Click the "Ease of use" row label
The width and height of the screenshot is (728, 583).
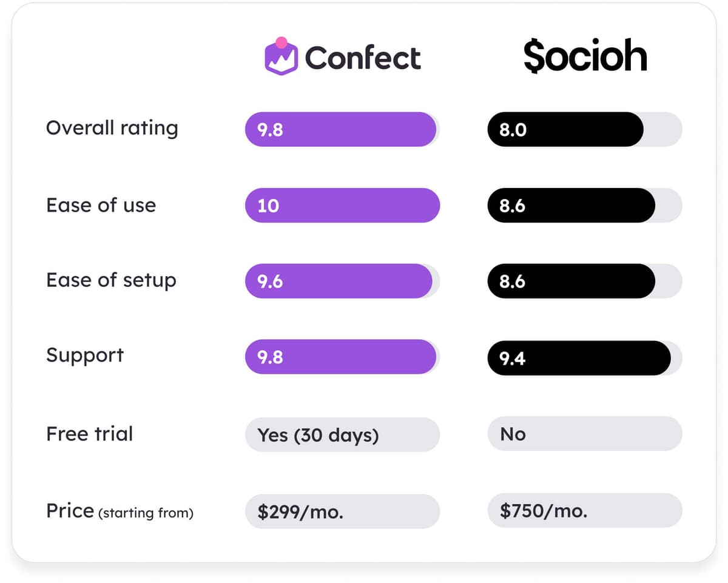point(101,205)
